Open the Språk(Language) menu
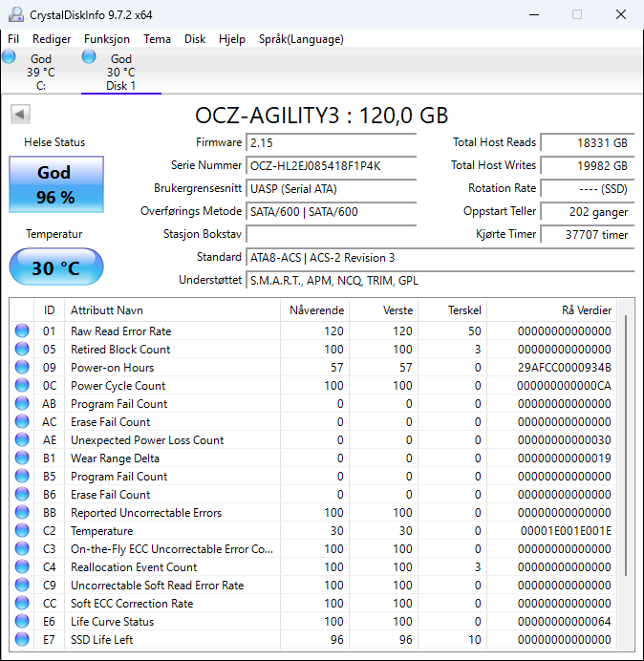The width and height of the screenshot is (644, 661). [x=301, y=39]
